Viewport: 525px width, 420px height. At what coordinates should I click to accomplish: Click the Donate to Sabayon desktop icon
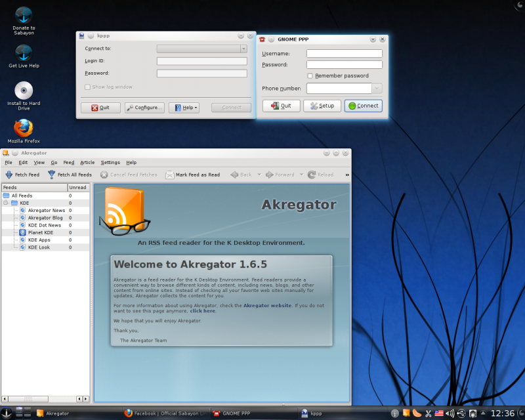click(24, 15)
